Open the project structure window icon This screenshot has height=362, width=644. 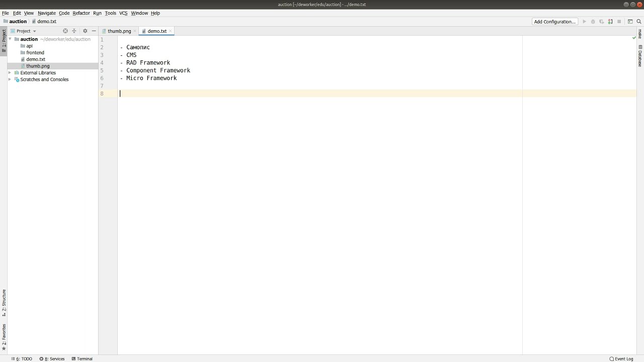tap(630, 22)
